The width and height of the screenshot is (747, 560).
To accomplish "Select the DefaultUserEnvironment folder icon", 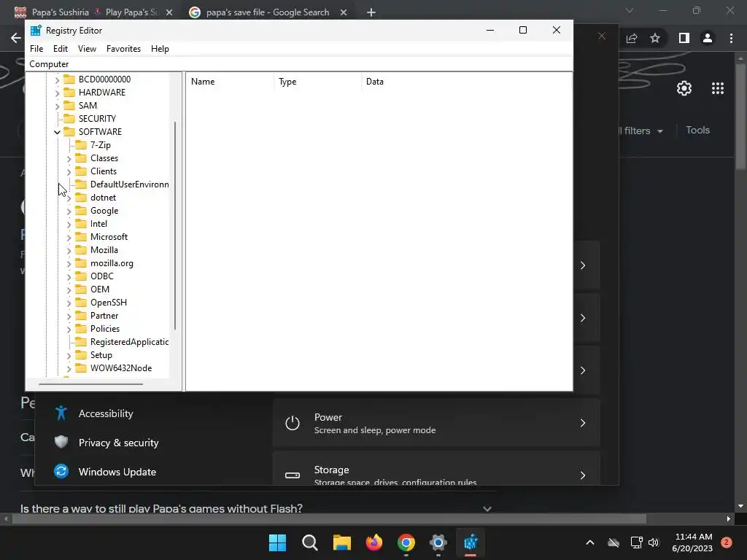I will tap(81, 184).
